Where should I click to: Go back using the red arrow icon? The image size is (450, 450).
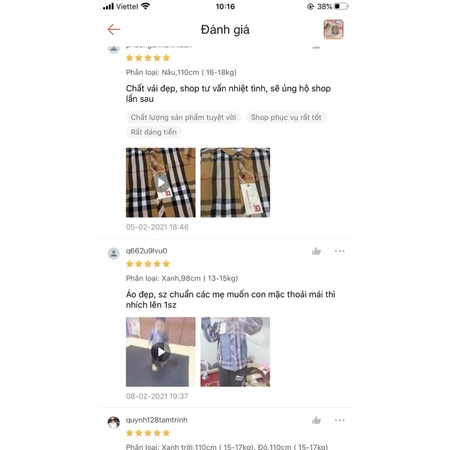[114, 29]
